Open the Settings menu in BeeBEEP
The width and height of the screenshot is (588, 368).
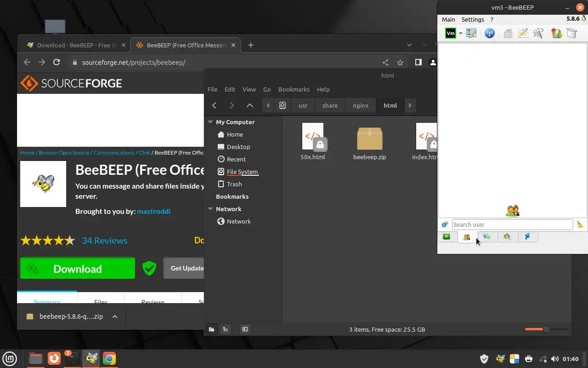(x=473, y=19)
